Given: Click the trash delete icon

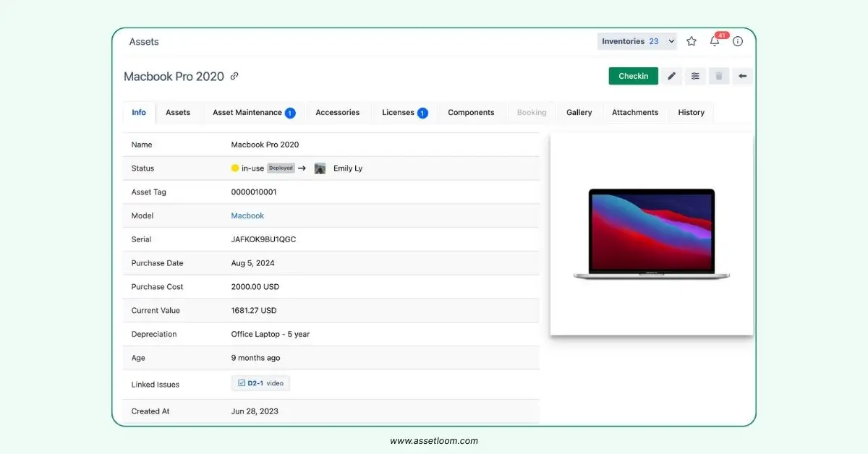Looking at the screenshot, I should [x=718, y=76].
